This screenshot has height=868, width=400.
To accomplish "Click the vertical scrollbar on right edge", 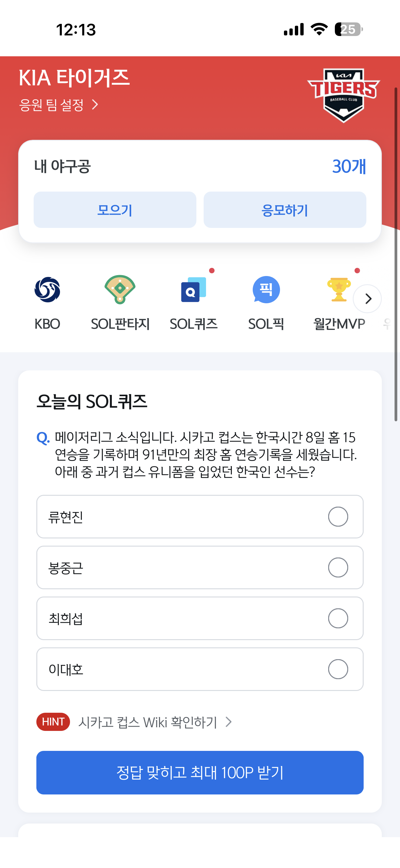I will pos(396,255).
